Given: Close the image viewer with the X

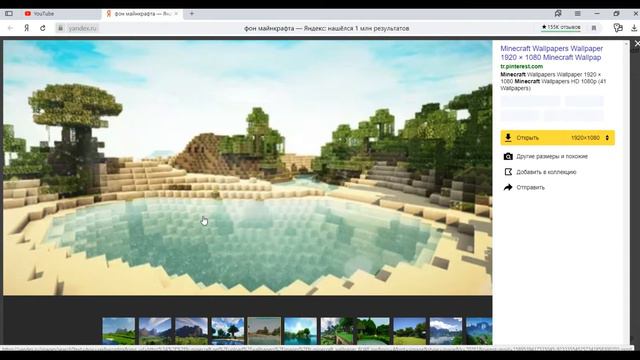Looking at the screenshot, I should tap(637, 43).
